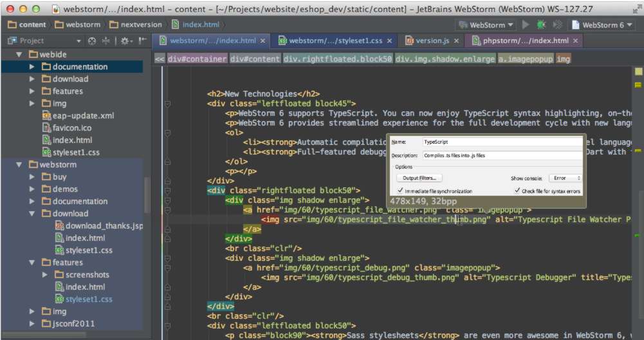
Task: Start debugging with the green bug icon
Action: (541, 24)
